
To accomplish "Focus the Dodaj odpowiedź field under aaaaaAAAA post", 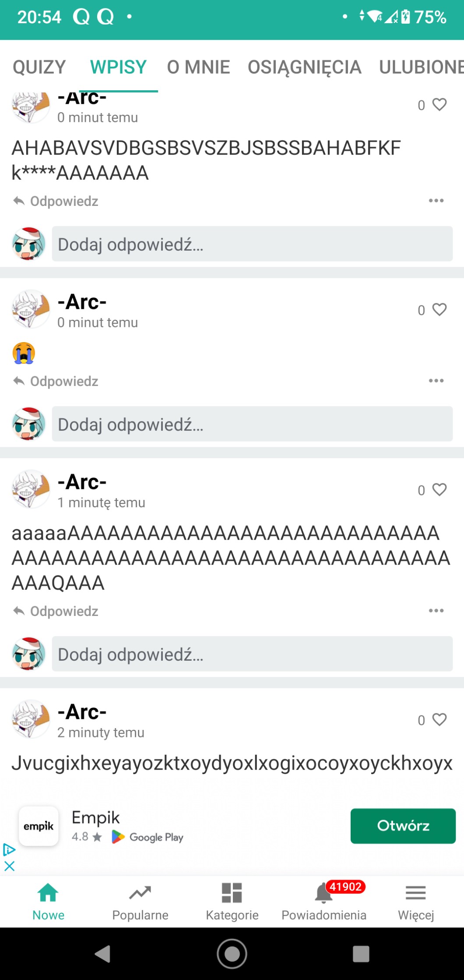I will pos(252,654).
